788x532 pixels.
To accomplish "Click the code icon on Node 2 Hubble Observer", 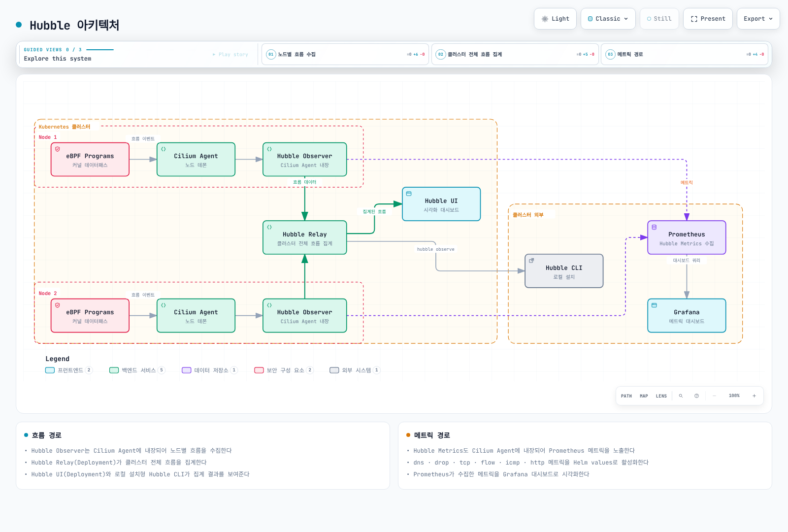I will click(269, 305).
